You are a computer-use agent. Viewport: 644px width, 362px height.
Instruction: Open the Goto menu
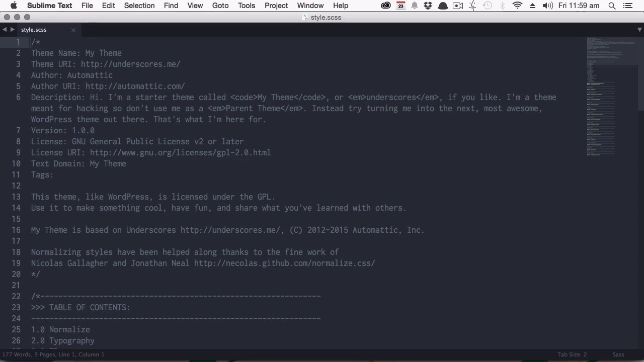(x=220, y=6)
